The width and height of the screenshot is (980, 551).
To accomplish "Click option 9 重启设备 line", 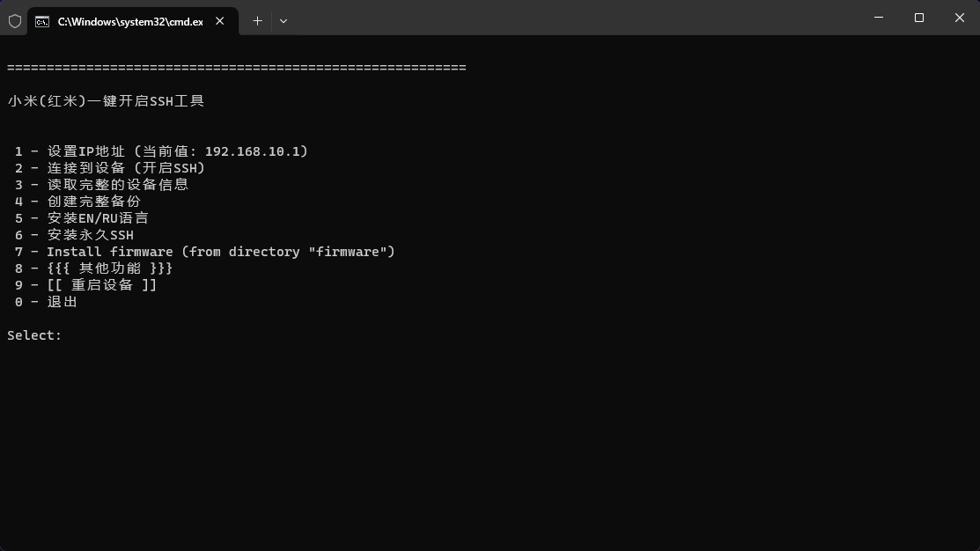I will [x=86, y=285].
